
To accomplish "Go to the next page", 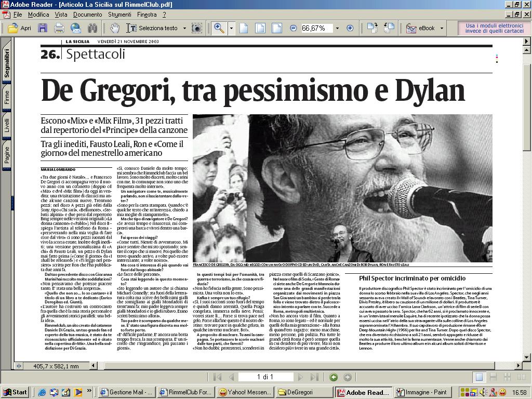I will click(300, 377).
